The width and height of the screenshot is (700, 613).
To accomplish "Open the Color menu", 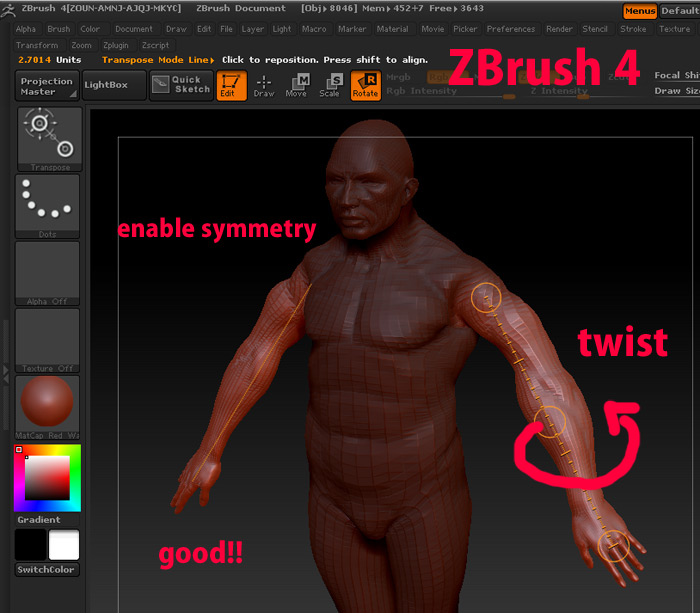I will tap(90, 29).
